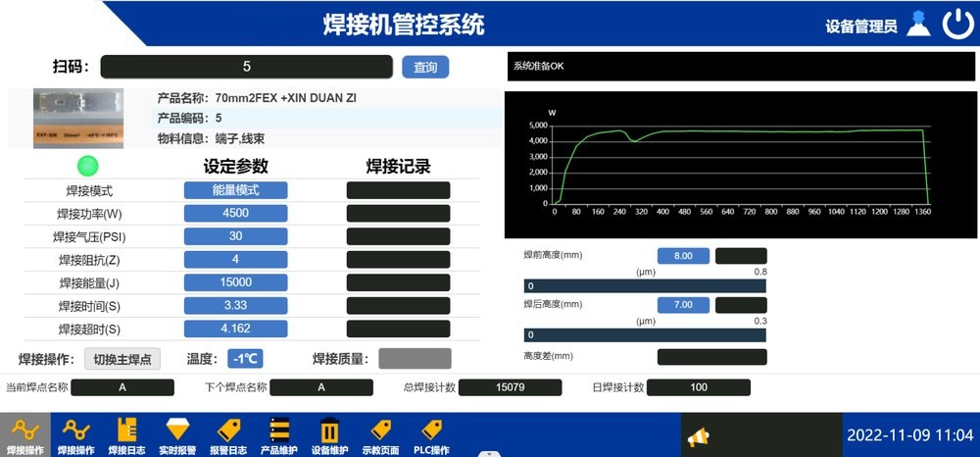980x457 pixels.
Task: Click the 焊接模式 record field
Action: (398, 190)
